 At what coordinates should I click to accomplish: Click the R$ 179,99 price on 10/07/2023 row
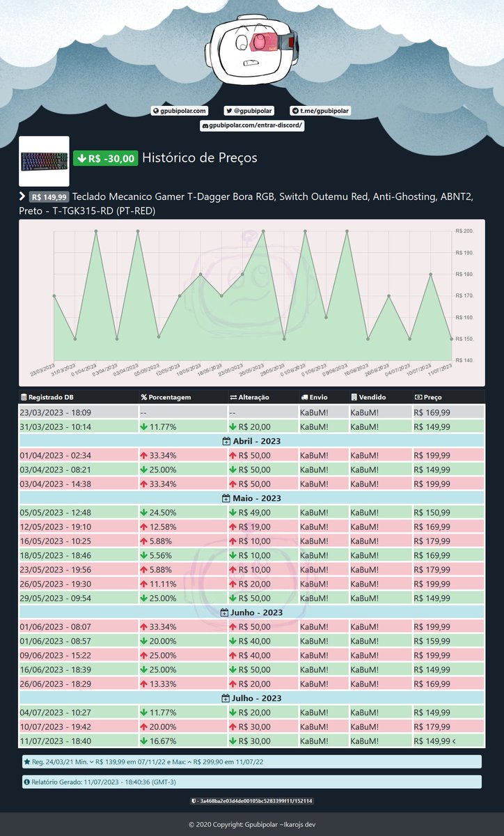click(x=432, y=727)
